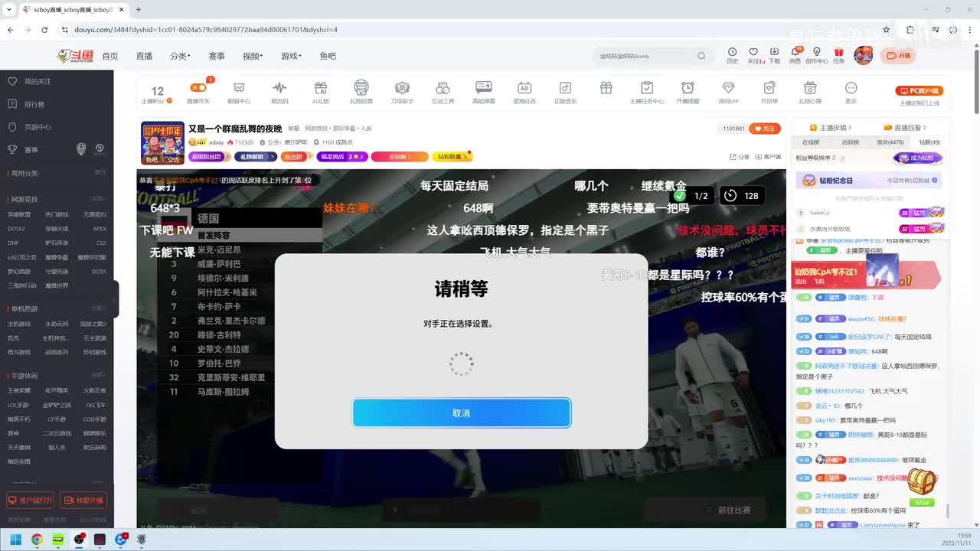The height and width of the screenshot is (551, 980).
Task: Open 主播任务中心 clipboard icon
Action: pyautogui.click(x=647, y=88)
